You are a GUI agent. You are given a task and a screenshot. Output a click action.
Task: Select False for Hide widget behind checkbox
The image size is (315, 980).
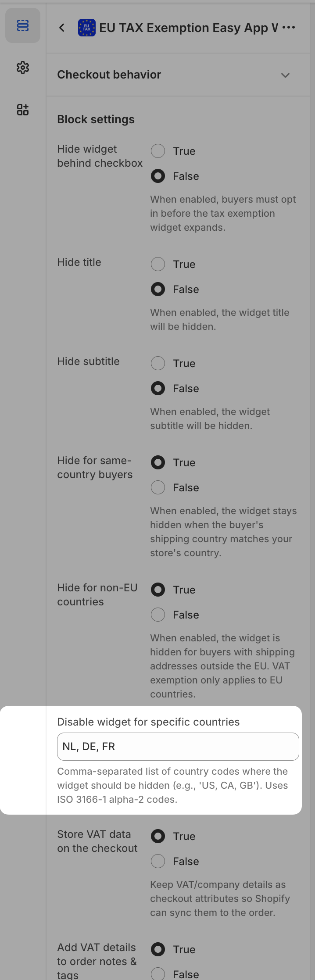pos(158,176)
